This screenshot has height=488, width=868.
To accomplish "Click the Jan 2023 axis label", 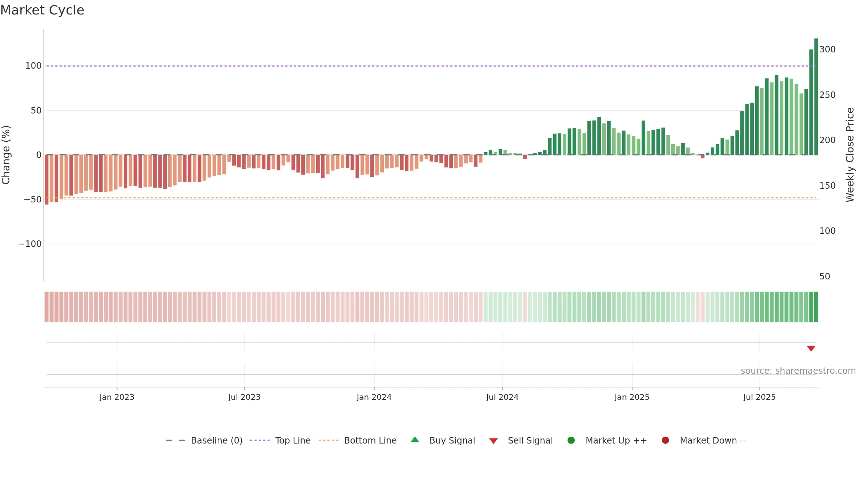I will 117,397.
